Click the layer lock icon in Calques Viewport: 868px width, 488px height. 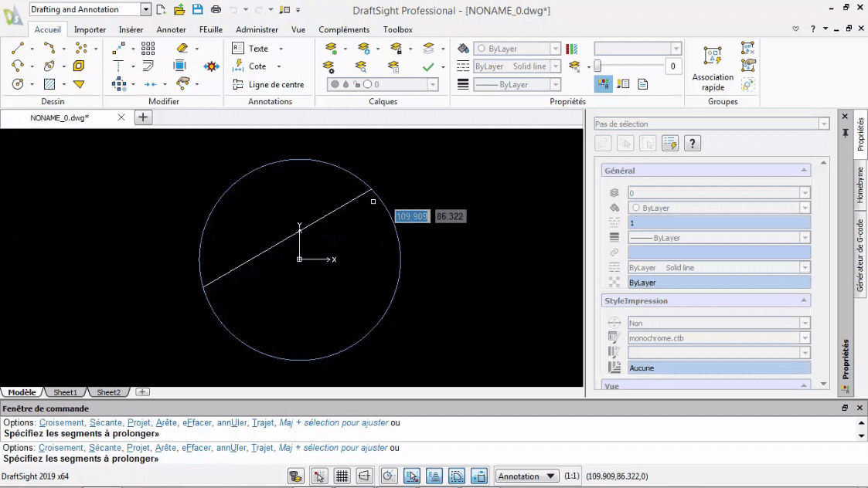pos(396,49)
